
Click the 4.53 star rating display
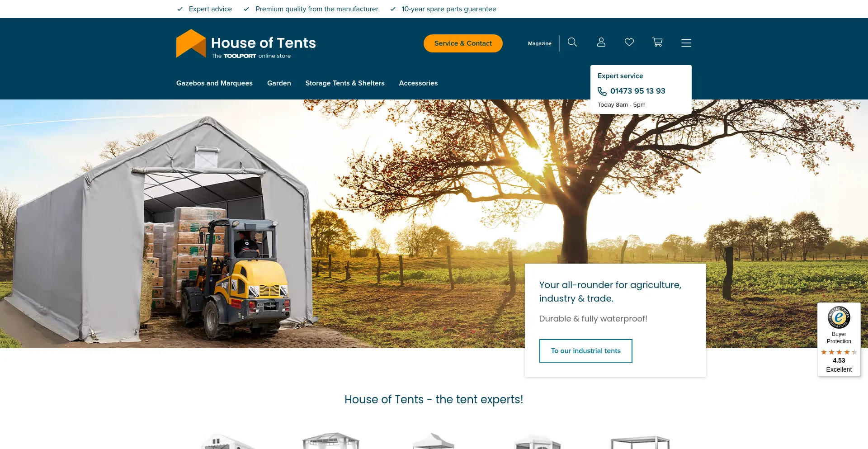point(839,360)
